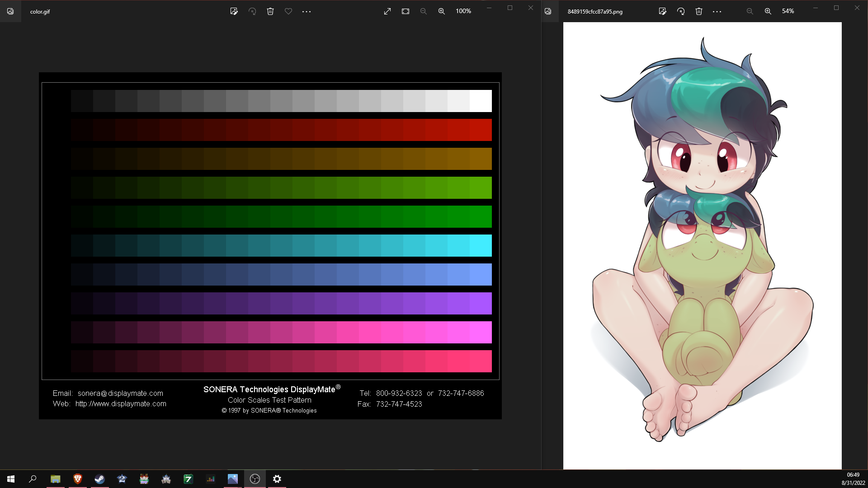868x488 pixels.
Task: Close the 8489159cfcc87a95.png window
Action: (857, 8)
